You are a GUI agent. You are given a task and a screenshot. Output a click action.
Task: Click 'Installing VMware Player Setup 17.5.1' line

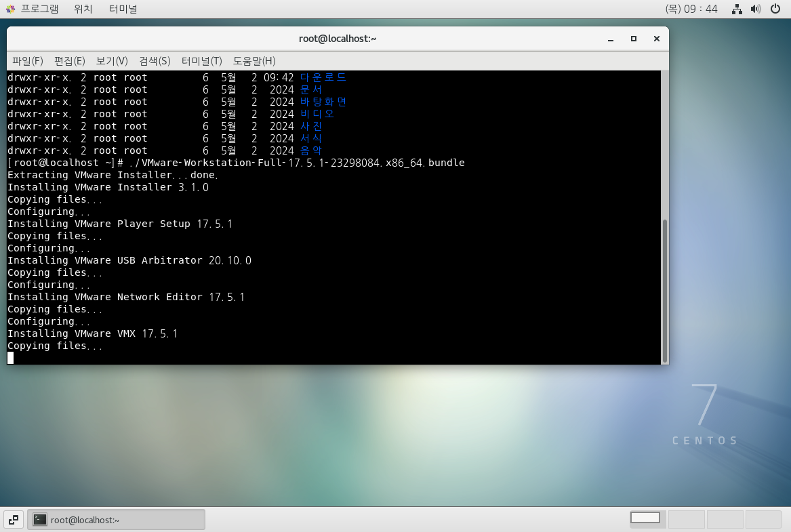(x=120, y=224)
